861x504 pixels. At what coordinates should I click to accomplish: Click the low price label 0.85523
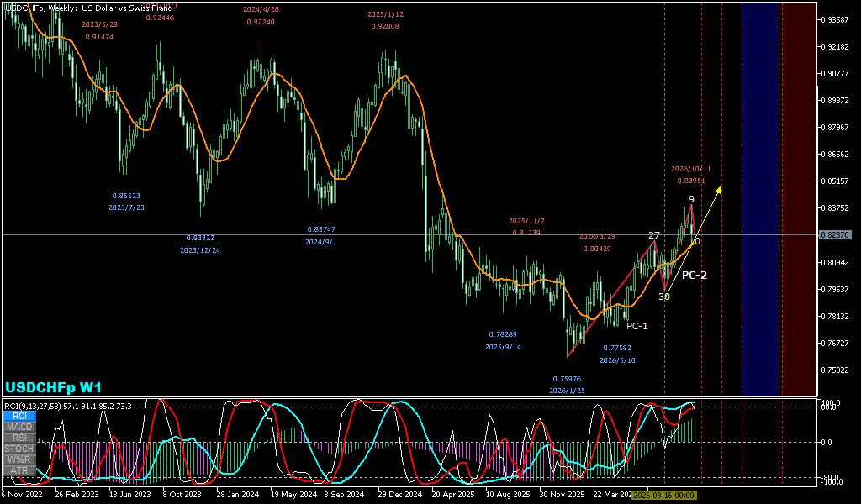[x=126, y=195]
